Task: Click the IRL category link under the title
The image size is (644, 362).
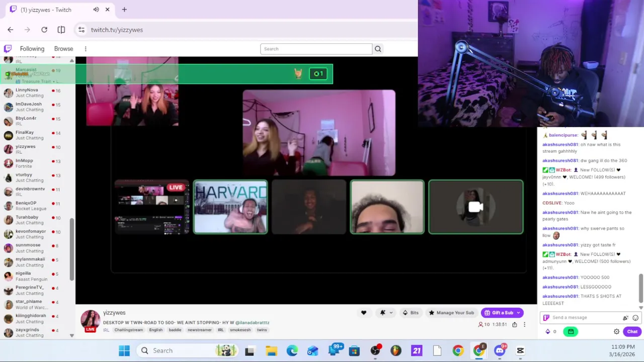Action: tap(106, 330)
